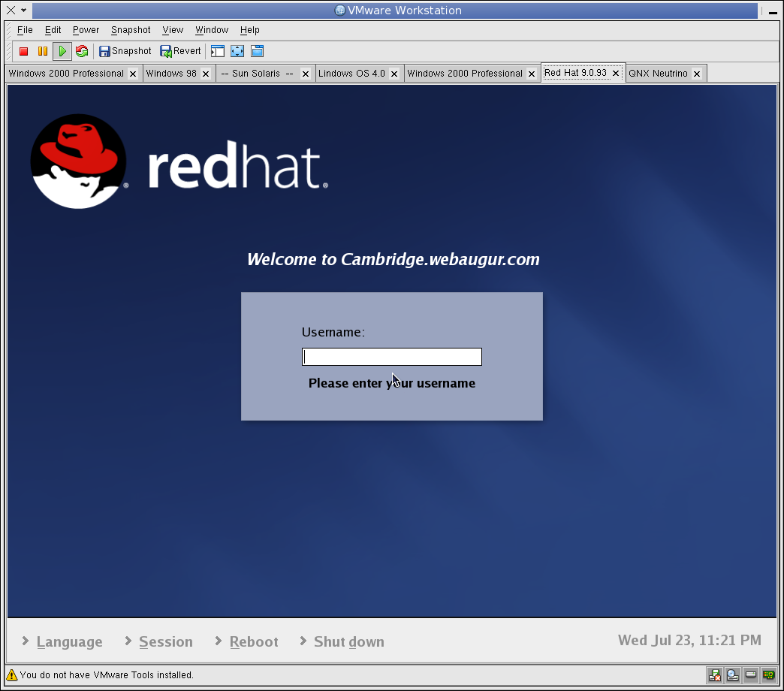Click the Reset virtual machine icon

tap(82, 51)
